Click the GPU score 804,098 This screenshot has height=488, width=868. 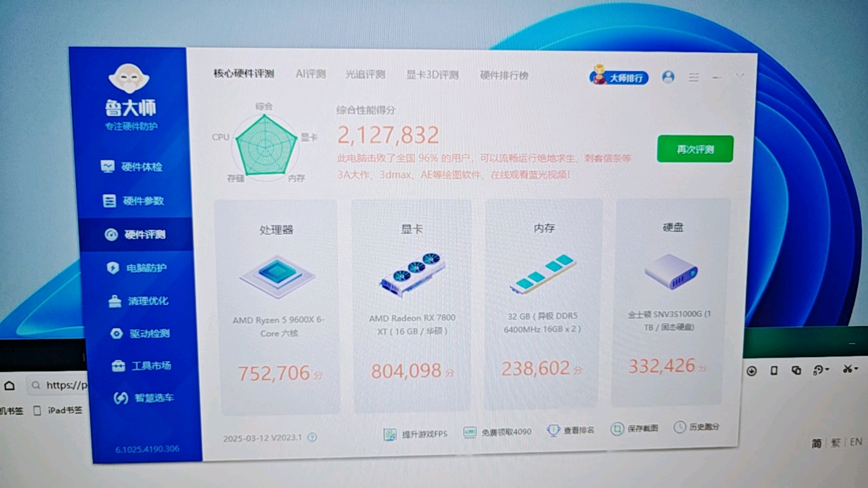click(406, 371)
